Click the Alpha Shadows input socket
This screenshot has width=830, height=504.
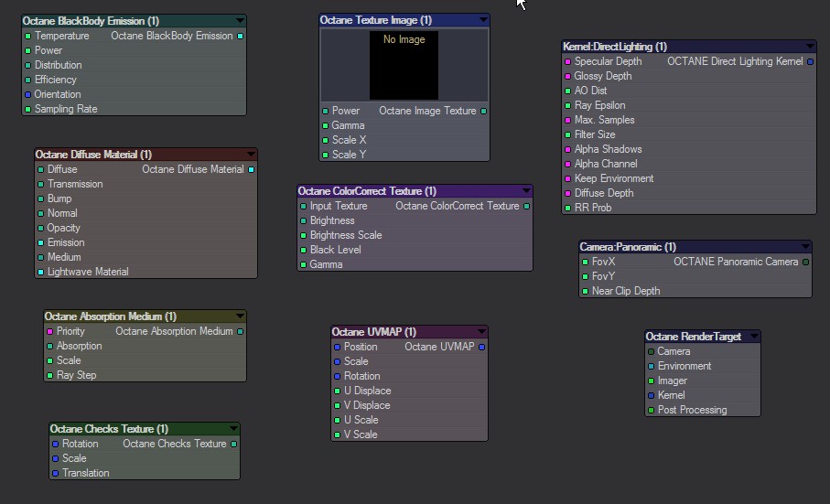[568, 150]
